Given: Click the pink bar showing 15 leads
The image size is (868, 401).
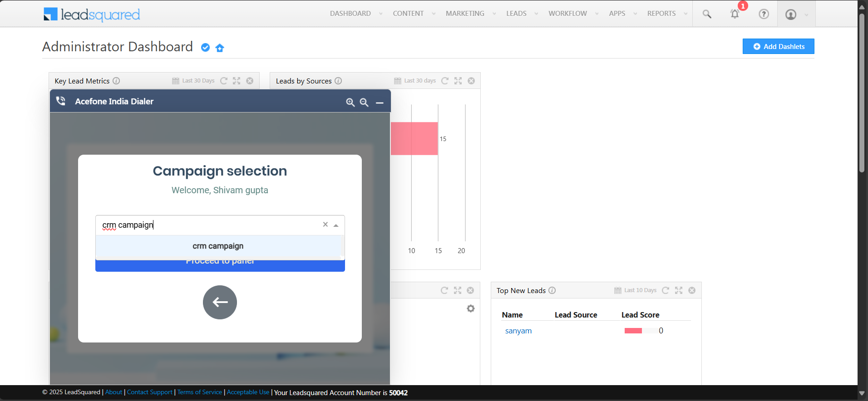Looking at the screenshot, I should [x=414, y=138].
